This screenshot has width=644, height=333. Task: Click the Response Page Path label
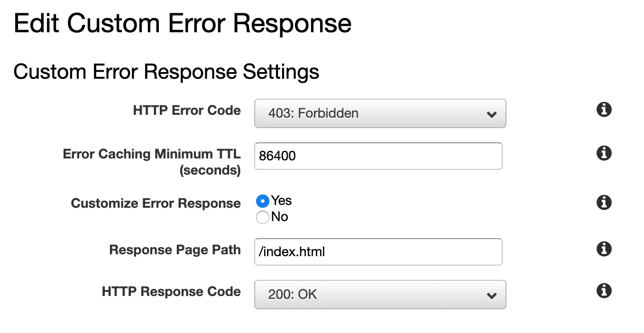click(175, 250)
